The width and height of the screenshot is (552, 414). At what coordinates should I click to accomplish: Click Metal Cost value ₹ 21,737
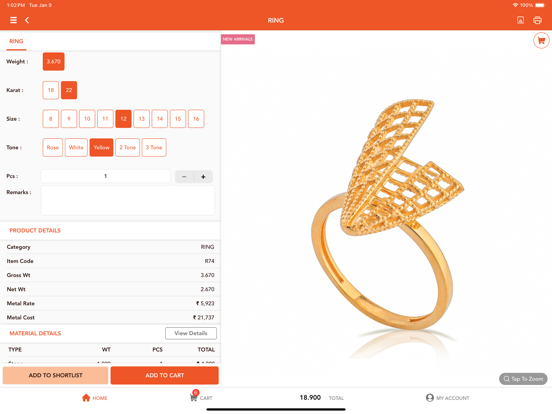[203, 318]
